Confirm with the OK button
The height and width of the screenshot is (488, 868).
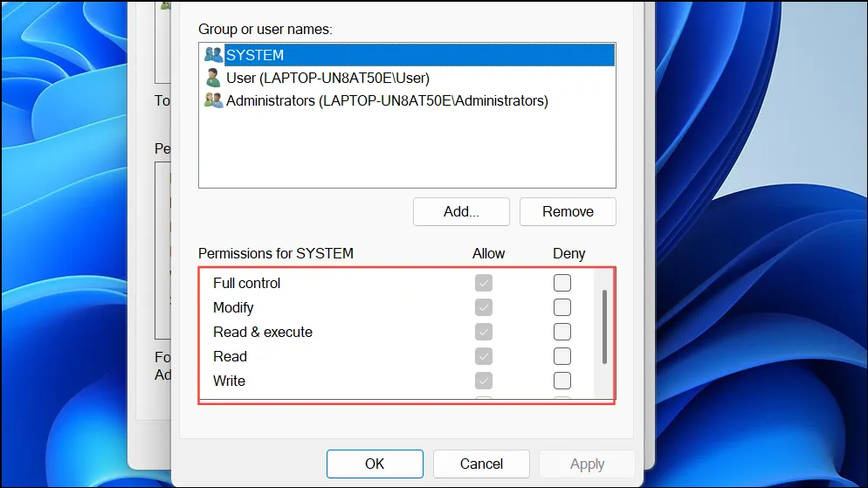[x=375, y=464]
